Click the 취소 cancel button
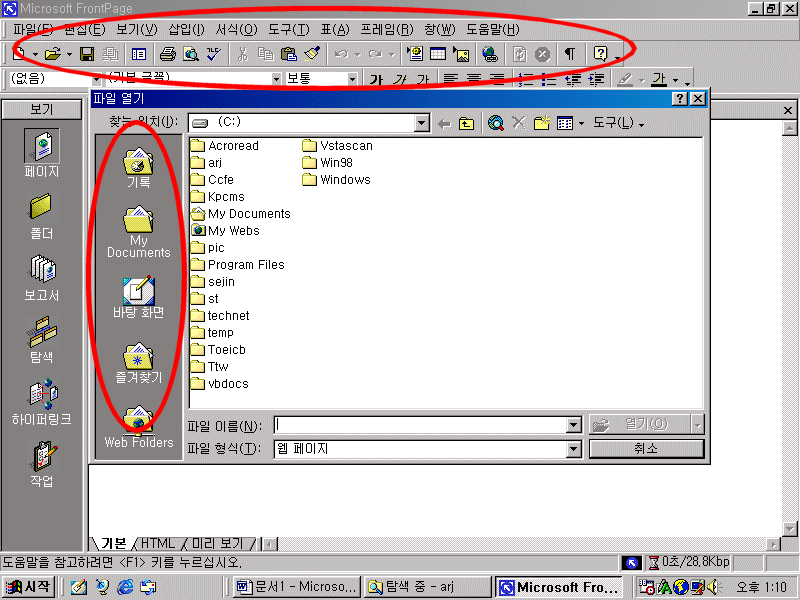Screen dimensions: 800x600 click(x=646, y=449)
